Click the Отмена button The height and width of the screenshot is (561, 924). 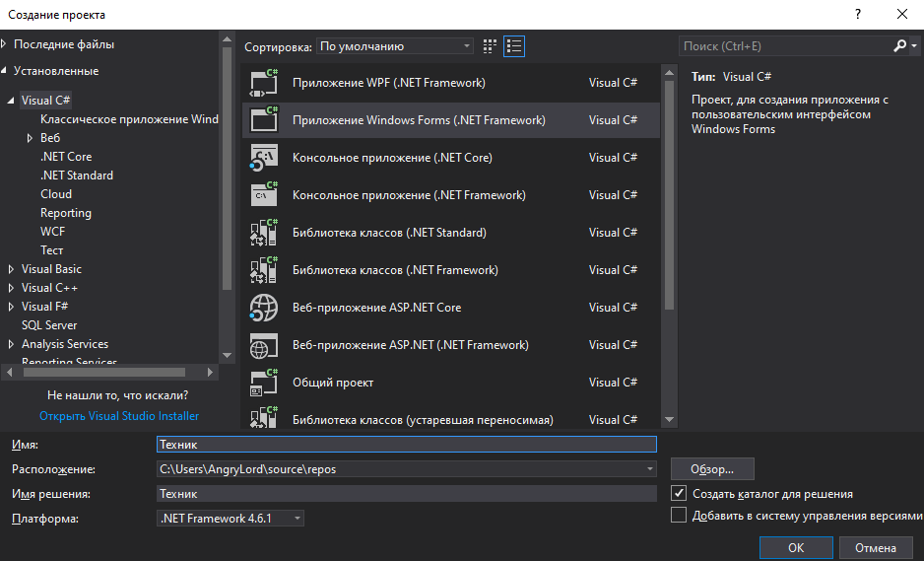tap(876, 548)
